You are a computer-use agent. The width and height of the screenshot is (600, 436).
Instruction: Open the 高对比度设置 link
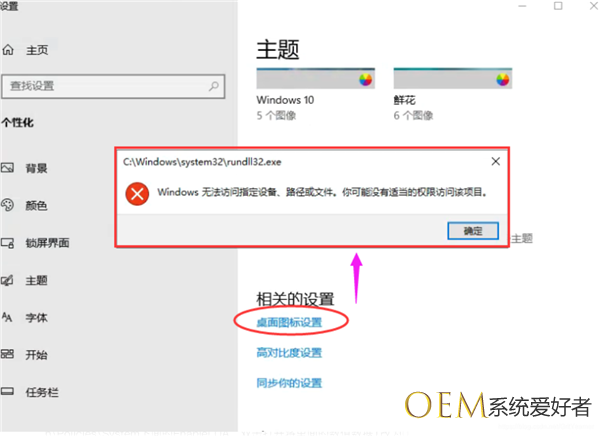tap(289, 353)
